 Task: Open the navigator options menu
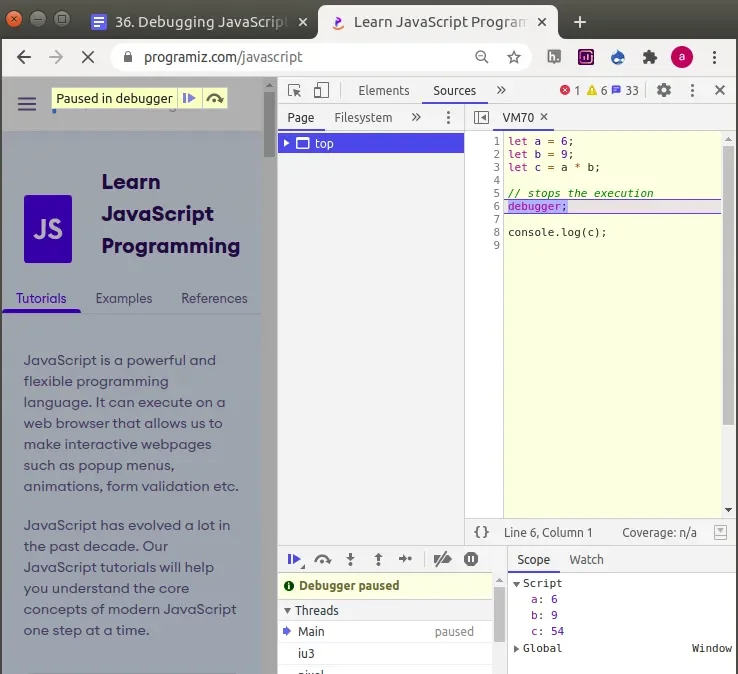click(448, 117)
